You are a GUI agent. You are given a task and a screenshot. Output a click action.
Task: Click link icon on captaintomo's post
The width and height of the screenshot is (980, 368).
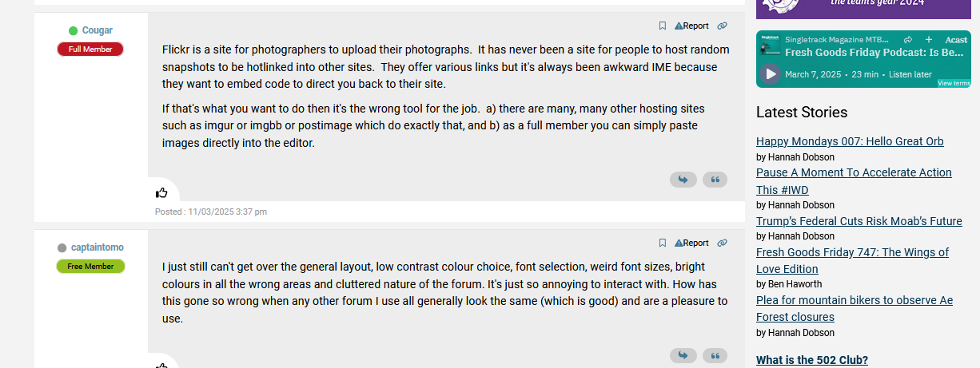(722, 243)
